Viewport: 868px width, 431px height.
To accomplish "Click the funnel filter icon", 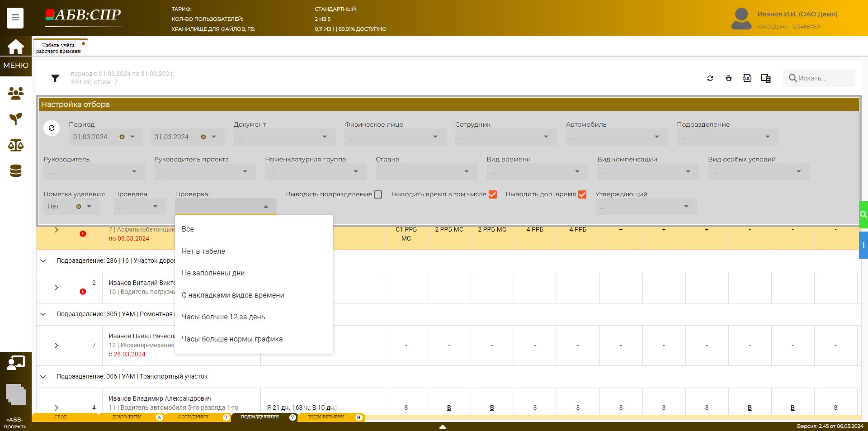I will [x=55, y=78].
